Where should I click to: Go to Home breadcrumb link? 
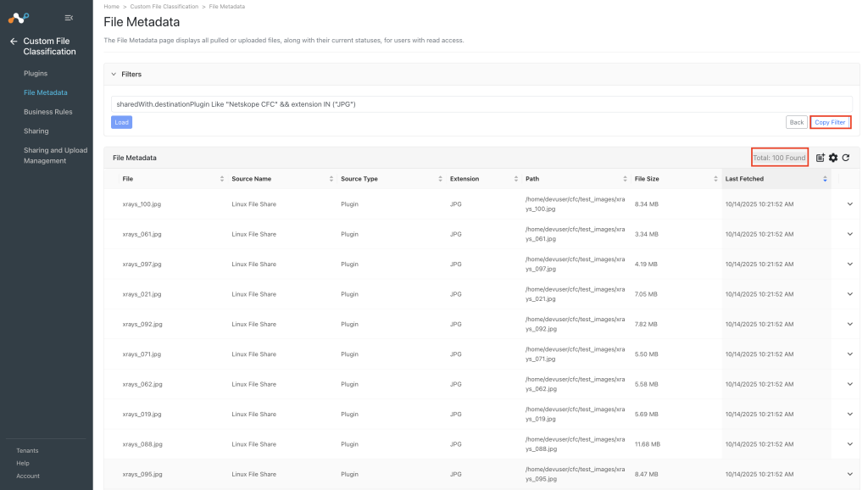click(111, 7)
